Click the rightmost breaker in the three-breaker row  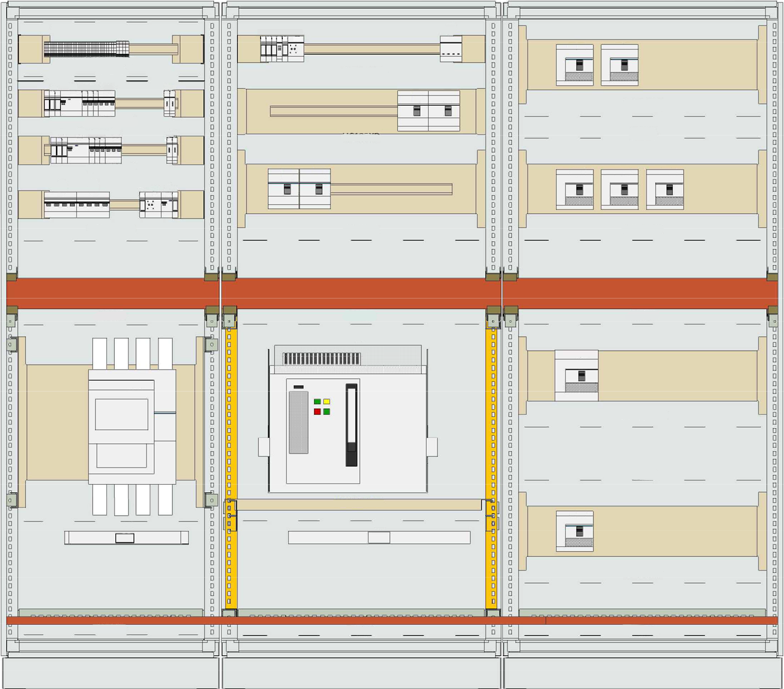point(665,189)
